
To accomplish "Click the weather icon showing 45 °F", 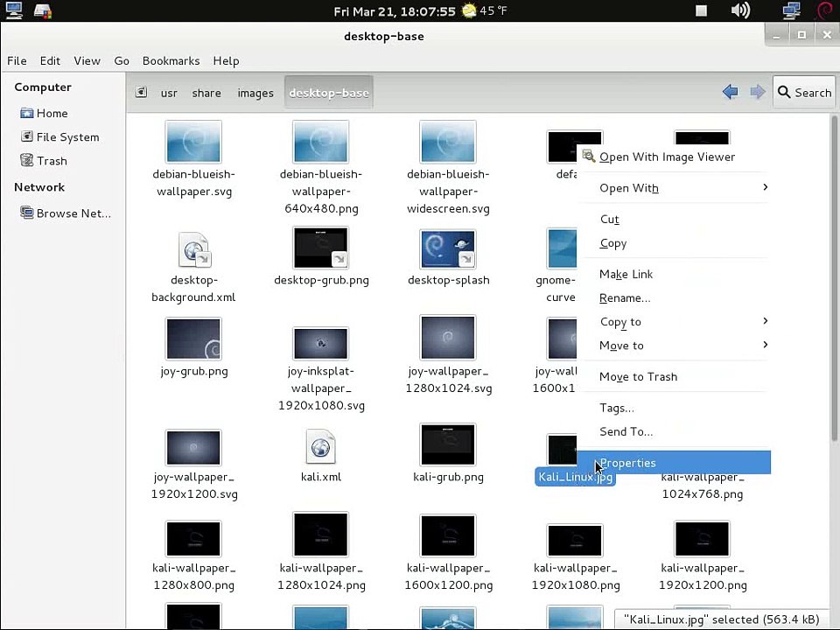I will (469, 10).
